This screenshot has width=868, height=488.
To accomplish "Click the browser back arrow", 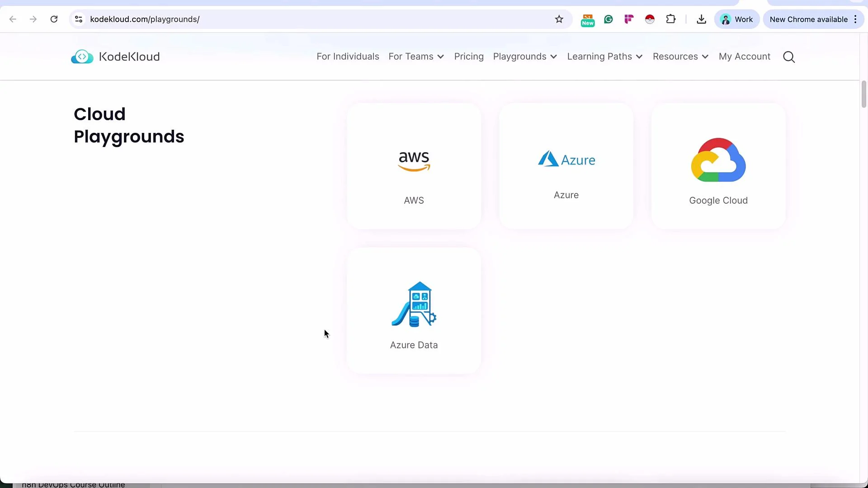I will [x=13, y=19].
